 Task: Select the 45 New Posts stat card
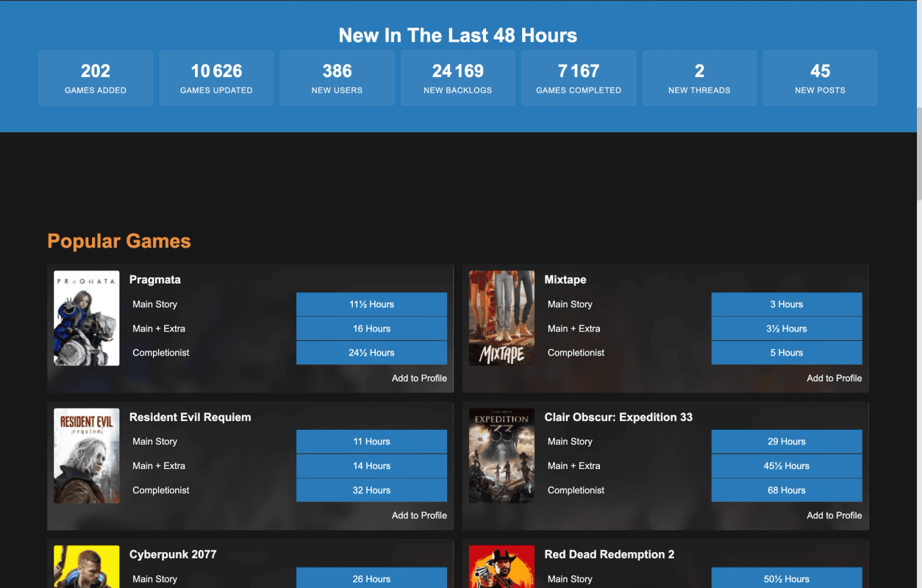tap(821, 78)
